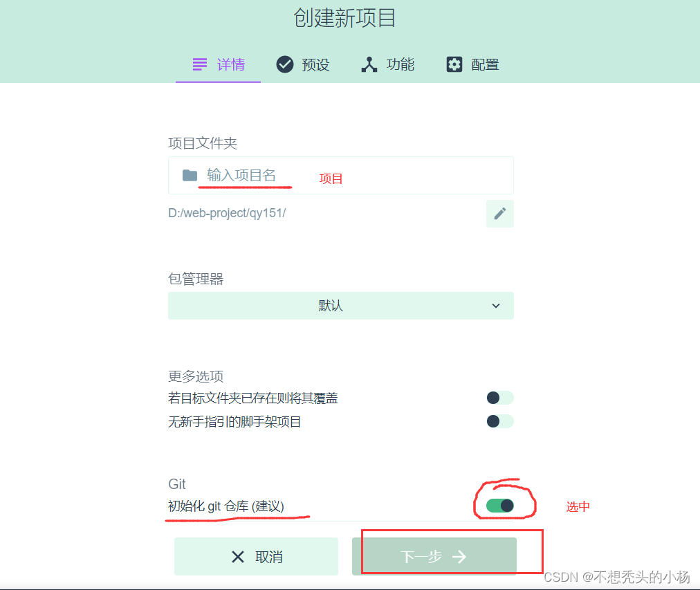Toggle 无新手指引的脚手架项目 switch
Image resolution: width=700 pixels, height=590 pixels.
[500, 421]
